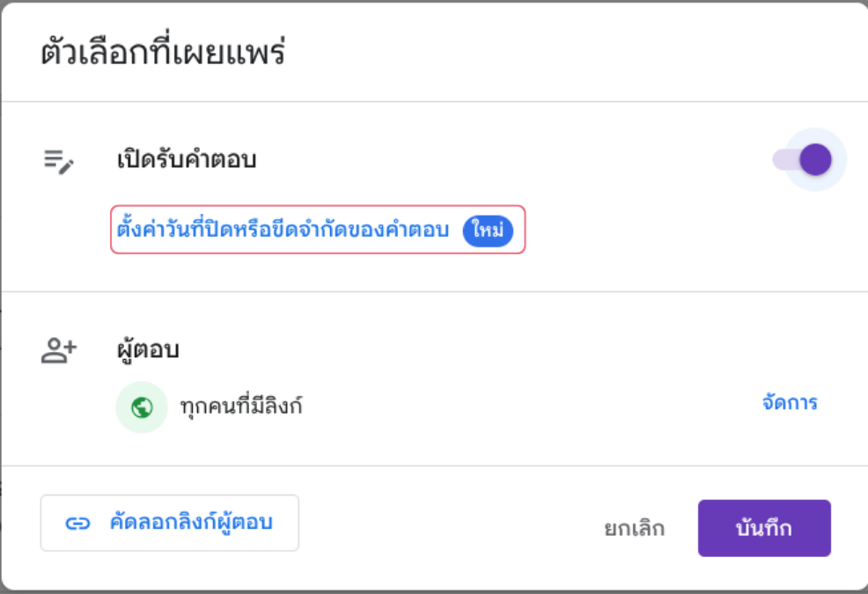
Task: Click the ตัวเลือกที่เผยแพร่ dialog title
Action: pos(163,53)
